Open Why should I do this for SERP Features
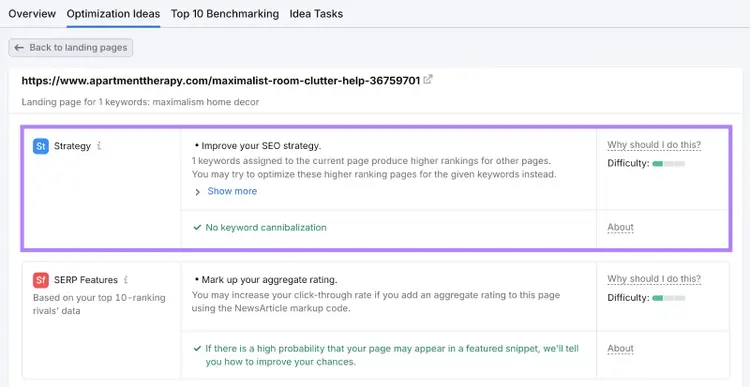Viewport: 750px width, 387px height. [x=654, y=279]
